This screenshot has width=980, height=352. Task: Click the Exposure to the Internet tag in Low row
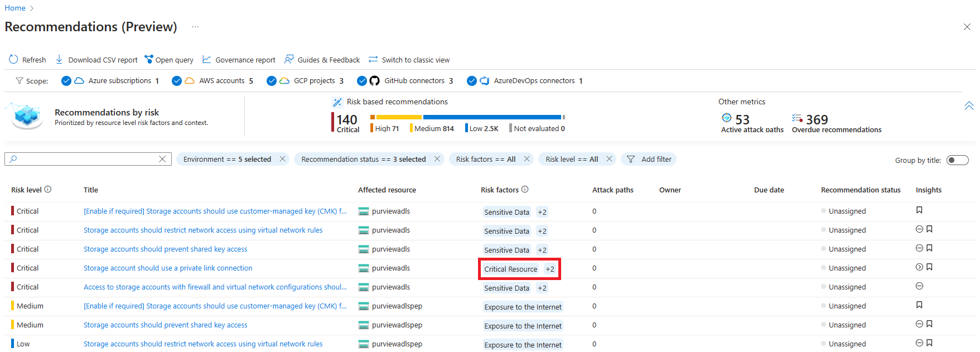tap(523, 345)
